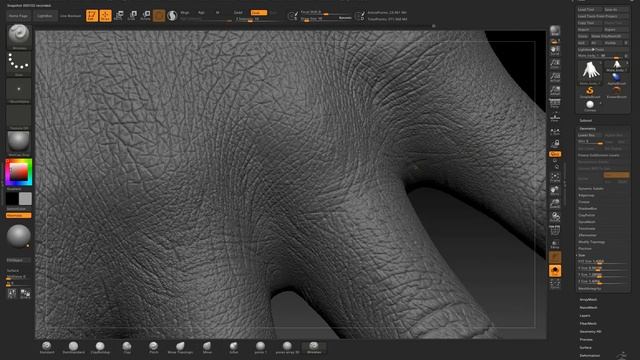Select the ClayBuildup brush at bottom shelf

tap(100, 347)
